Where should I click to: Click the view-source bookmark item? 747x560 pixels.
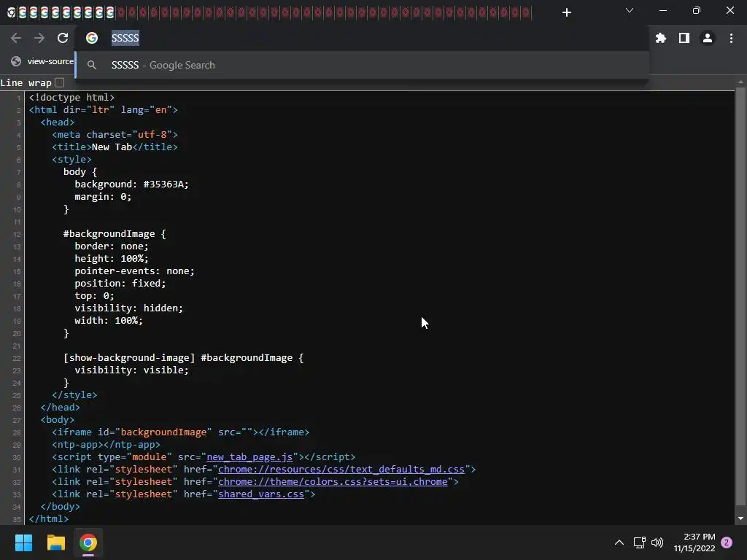[43, 61]
